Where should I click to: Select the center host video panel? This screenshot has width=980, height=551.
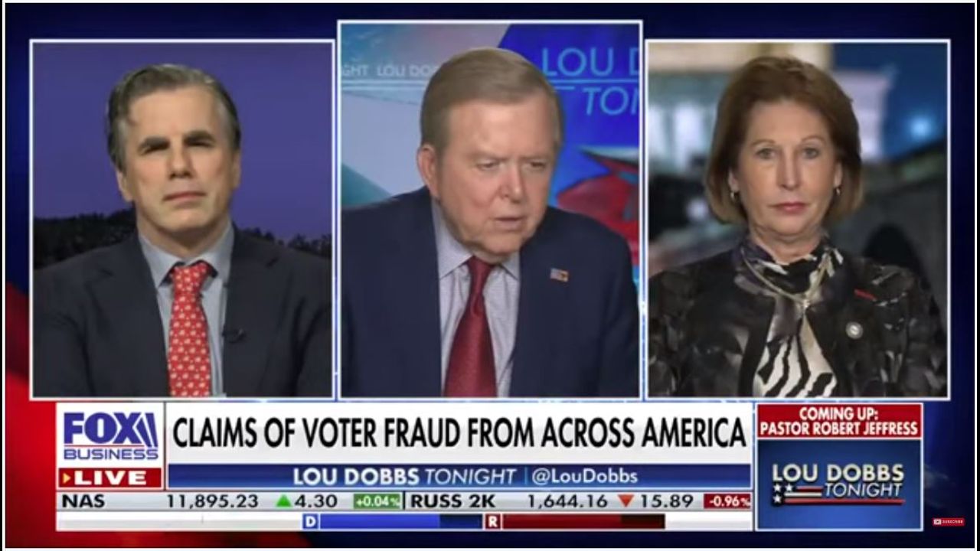(x=490, y=210)
